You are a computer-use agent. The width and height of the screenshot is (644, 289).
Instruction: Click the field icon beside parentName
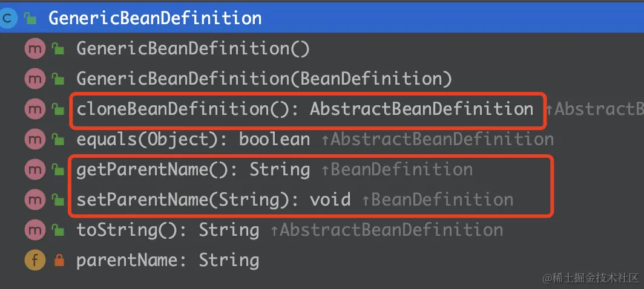click(x=35, y=260)
